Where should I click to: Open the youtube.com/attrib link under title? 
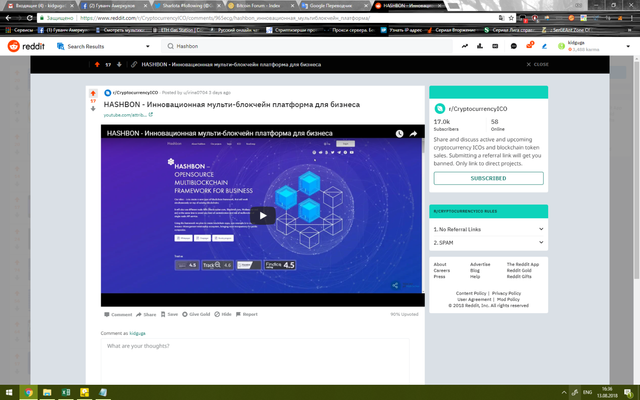(128, 115)
